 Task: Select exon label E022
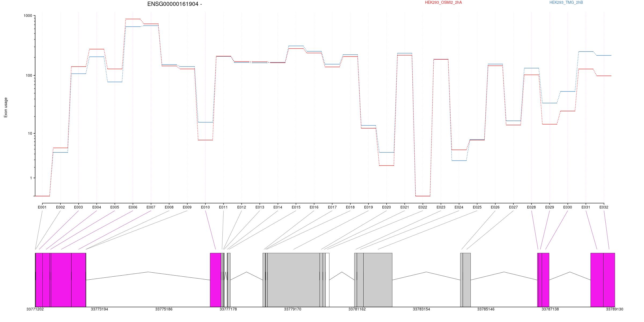pyautogui.click(x=423, y=207)
